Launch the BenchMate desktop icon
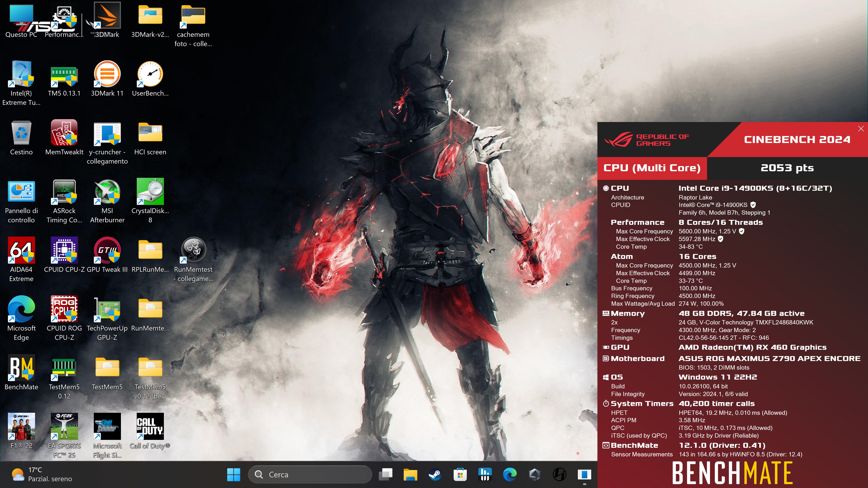Viewport: 868px width, 488px height. [21, 373]
